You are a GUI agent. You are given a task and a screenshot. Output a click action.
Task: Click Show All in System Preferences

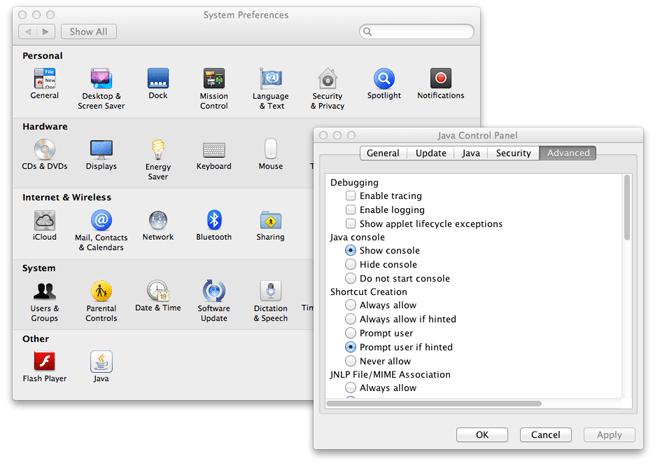pyautogui.click(x=89, y=32)
